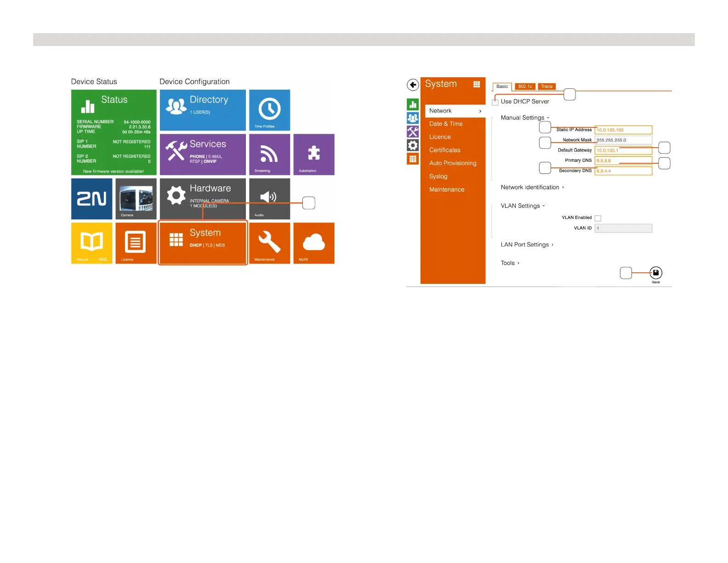
Task: Click the Save disk icon
Action: pos(656,273)
